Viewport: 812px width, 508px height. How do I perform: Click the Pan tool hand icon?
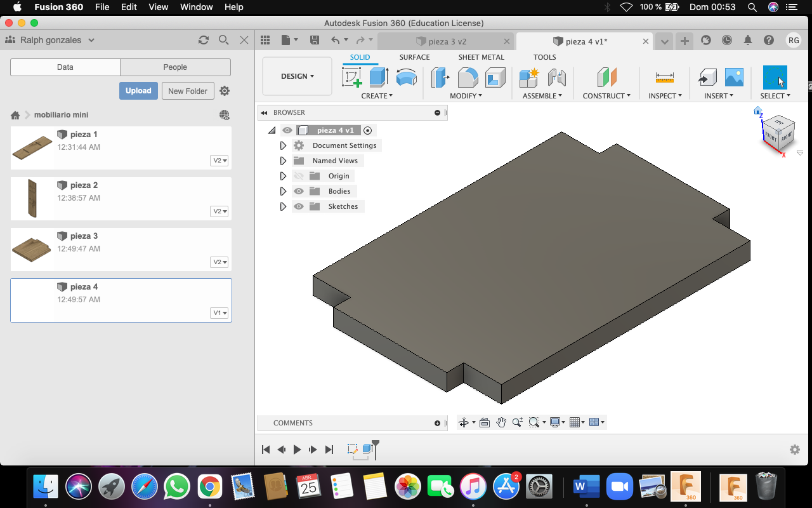pos(501,422)
